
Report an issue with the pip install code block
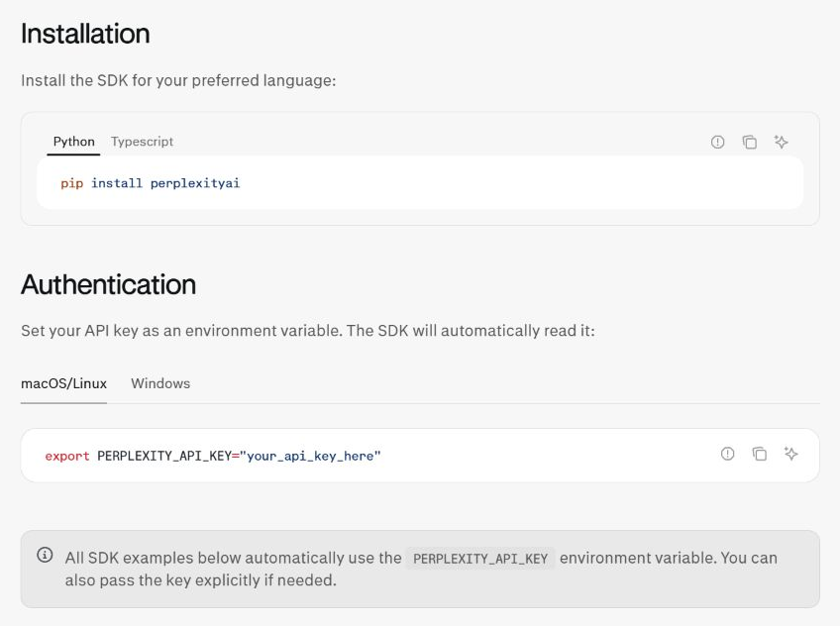(717, 142)
